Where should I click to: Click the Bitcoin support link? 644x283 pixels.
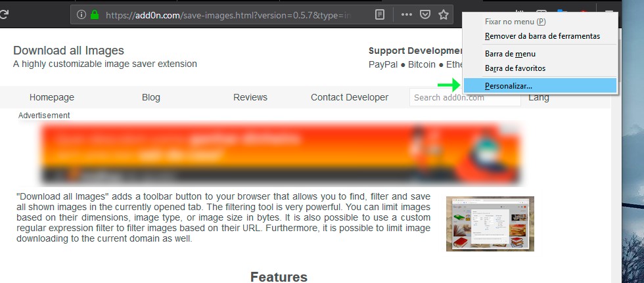(421, 65)
